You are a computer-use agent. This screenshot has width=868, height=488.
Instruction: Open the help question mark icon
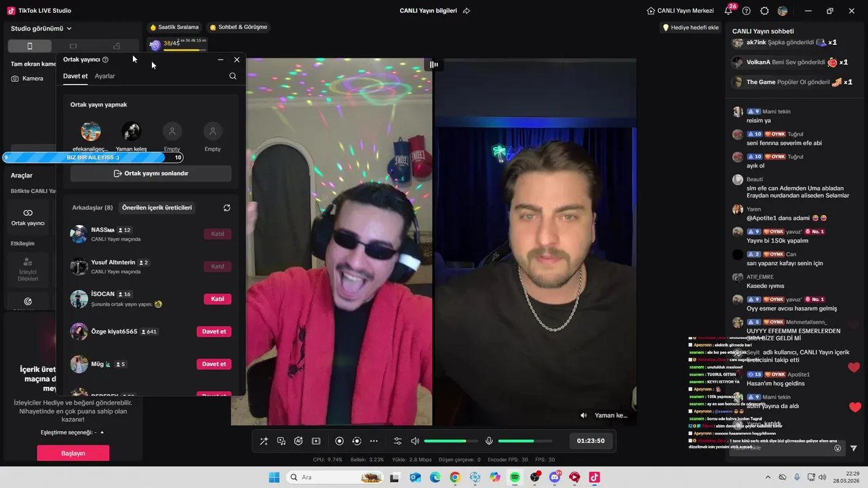pyautogui.click(x=747, y=11)
